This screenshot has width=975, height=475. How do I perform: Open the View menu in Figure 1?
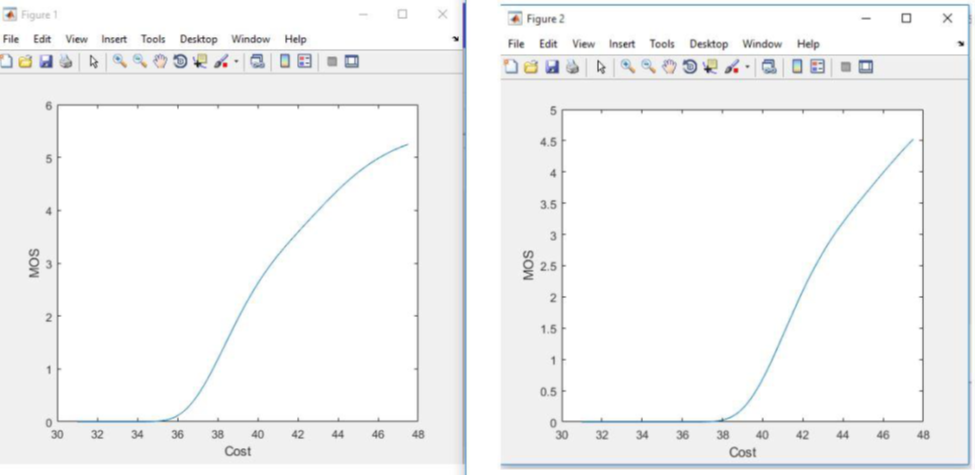[x=76, y=39]
